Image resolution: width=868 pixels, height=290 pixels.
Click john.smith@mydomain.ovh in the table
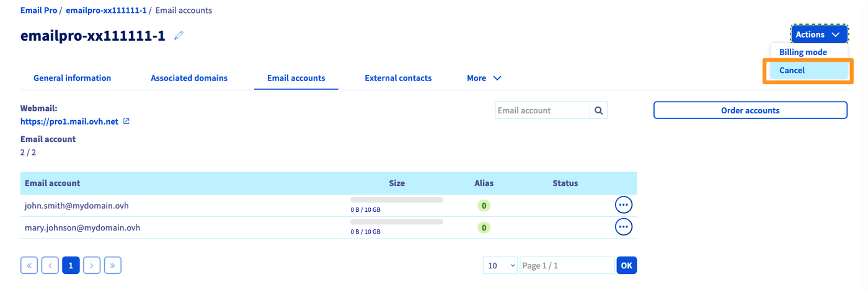[77, 205]
